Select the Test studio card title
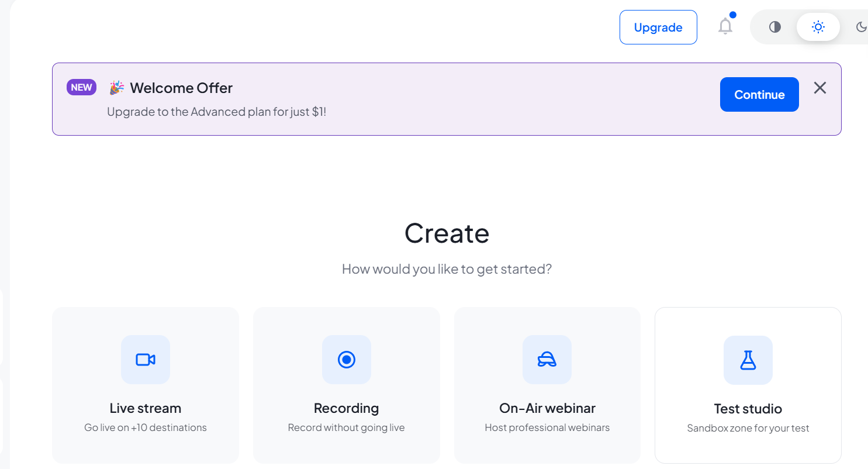This screenshot has height=469, width=868. click(748, 409)
